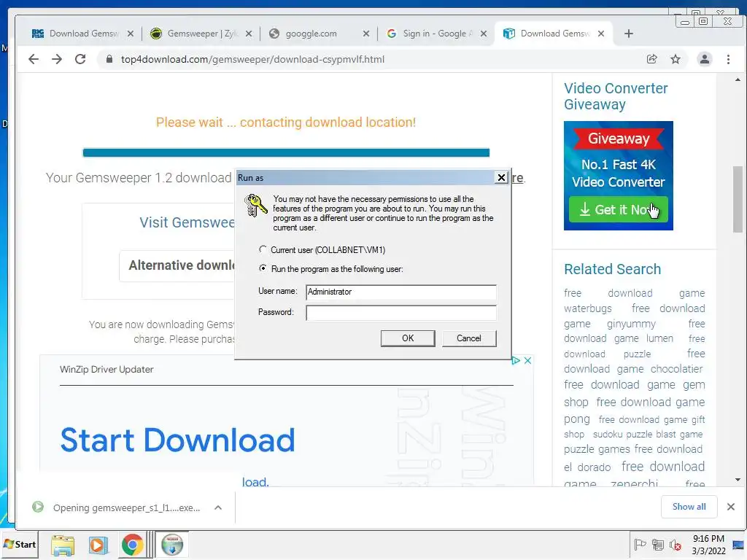Click the Chrome icon in taskbar
747x560 pixels.
(133, 545)
